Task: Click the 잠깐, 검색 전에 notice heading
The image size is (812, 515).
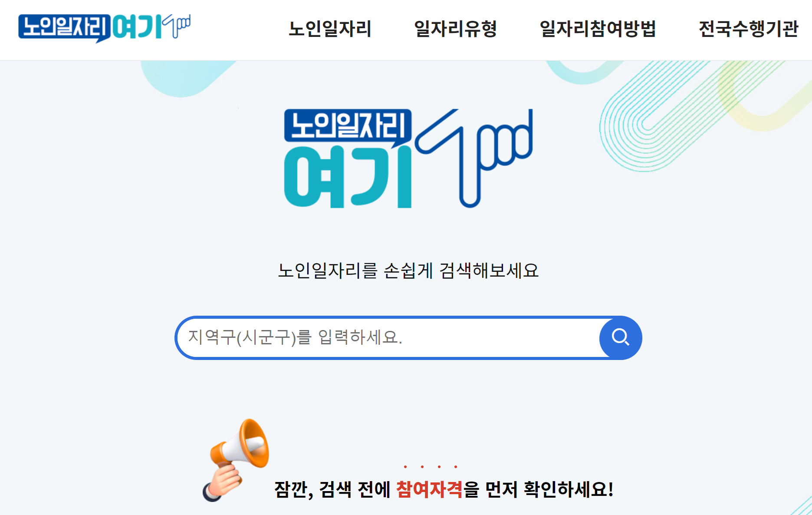Action: coord(444,489)
